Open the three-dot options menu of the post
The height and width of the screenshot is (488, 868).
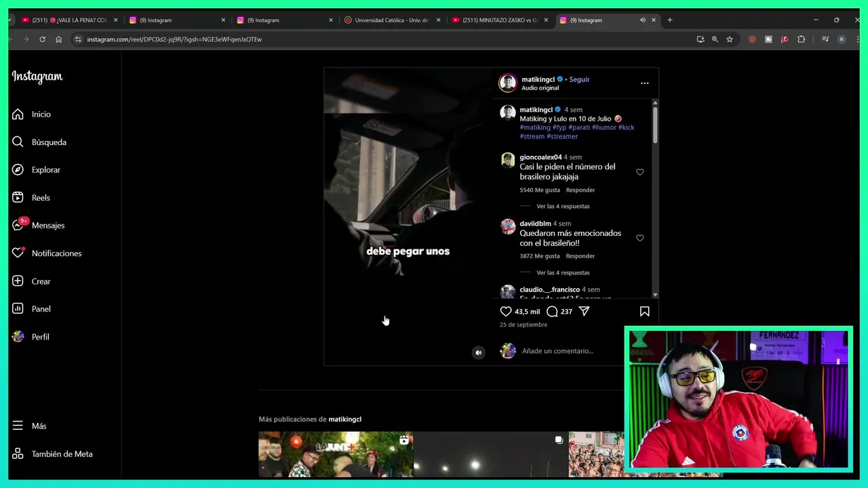pos(644,83)
